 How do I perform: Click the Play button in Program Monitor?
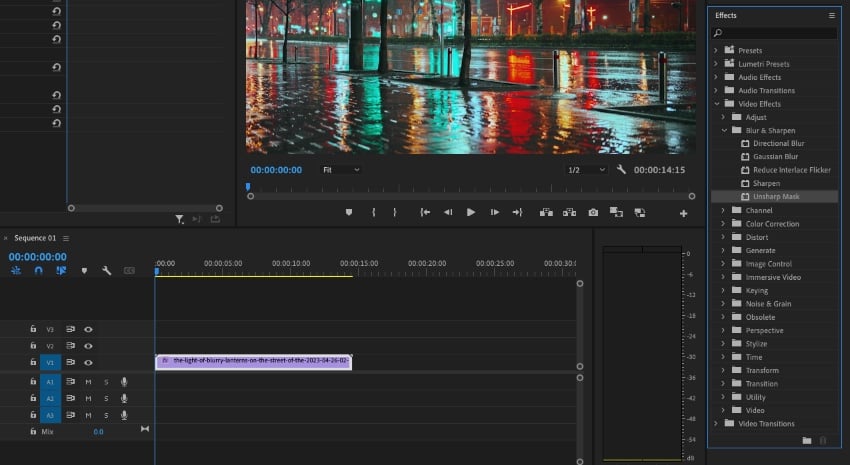tap(471, 212)
